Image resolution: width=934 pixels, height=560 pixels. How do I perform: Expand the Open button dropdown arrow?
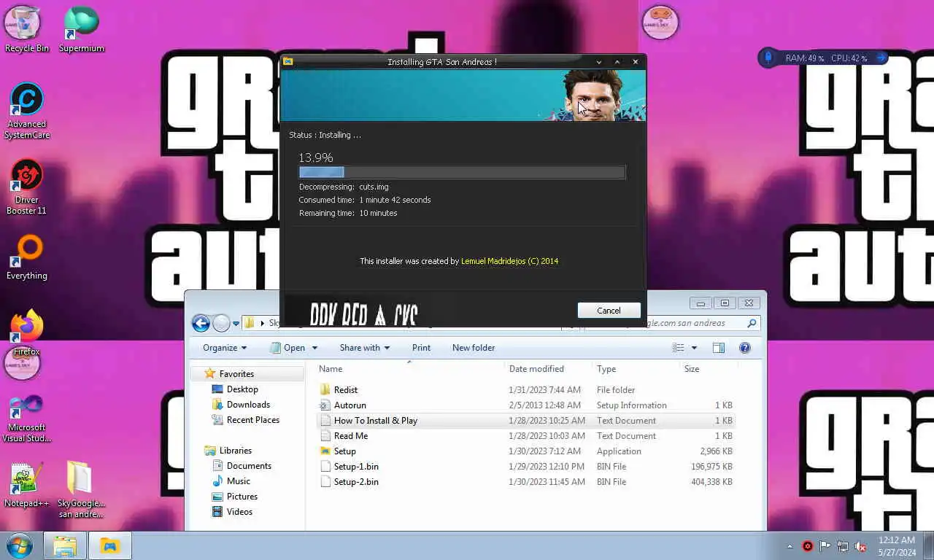(x=314, y=348)
